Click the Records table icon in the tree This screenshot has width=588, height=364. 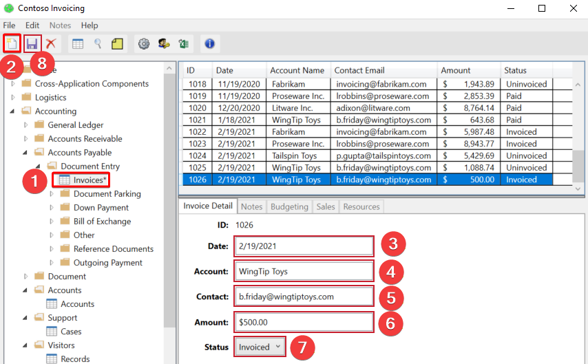point(52,358)
